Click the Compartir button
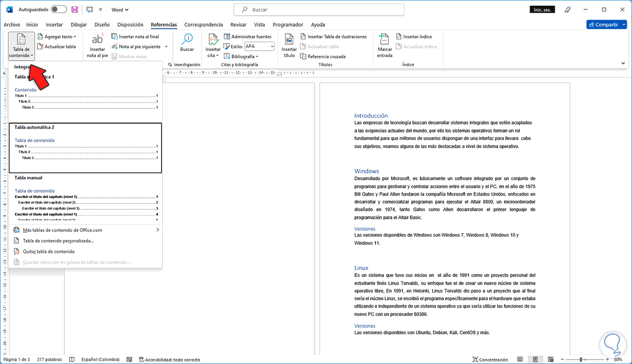Image resolution: width=632 pixels, height=364 pixels. pos(606,25)
